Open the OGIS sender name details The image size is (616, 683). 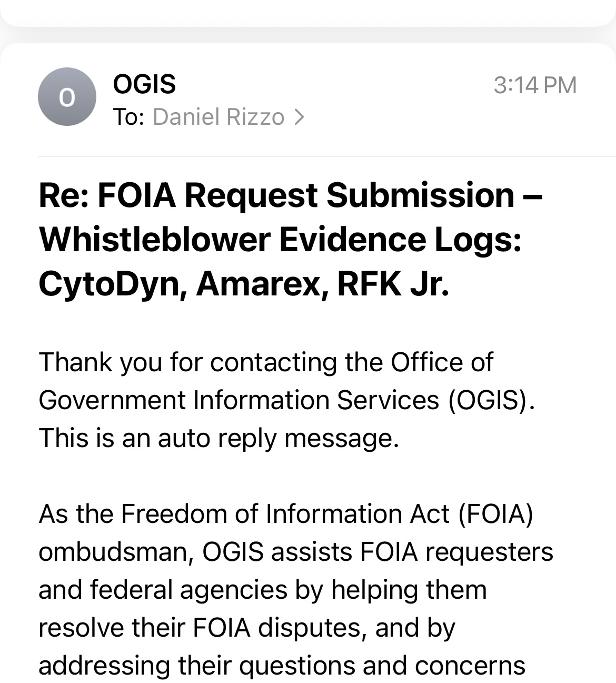144,84
